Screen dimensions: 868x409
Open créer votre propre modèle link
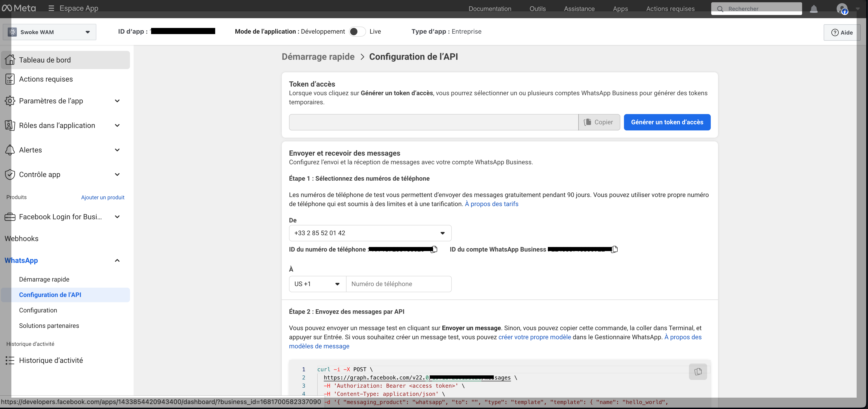click(x=535, y=337)
